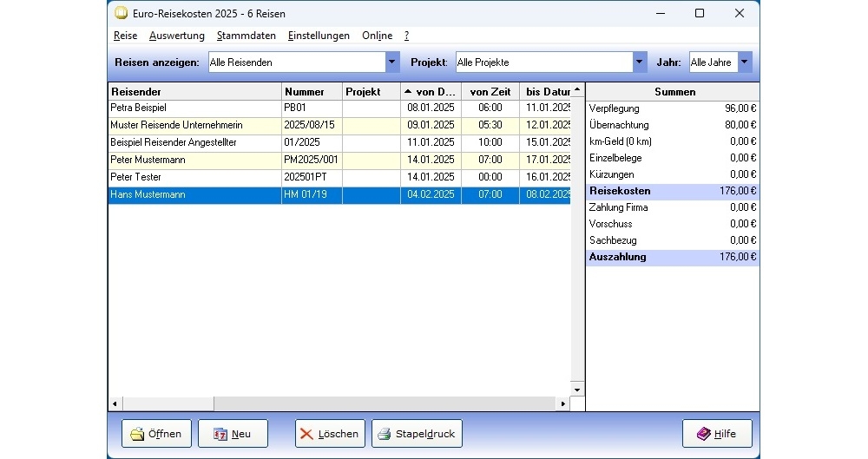The width and height of the screenshot is (868, 459).
Task: Select the Petra Beispiel trip row
Action: click(x=339, y=108)
